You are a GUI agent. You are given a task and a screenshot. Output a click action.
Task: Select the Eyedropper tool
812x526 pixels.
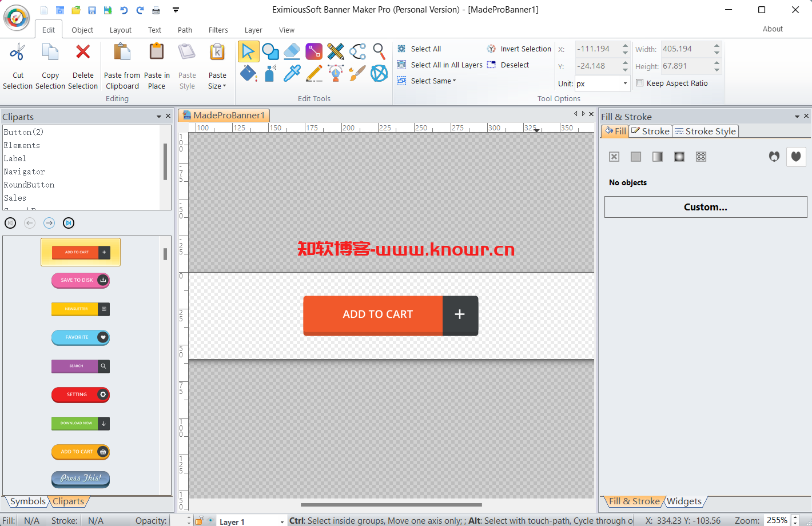[x=292, y=73]
